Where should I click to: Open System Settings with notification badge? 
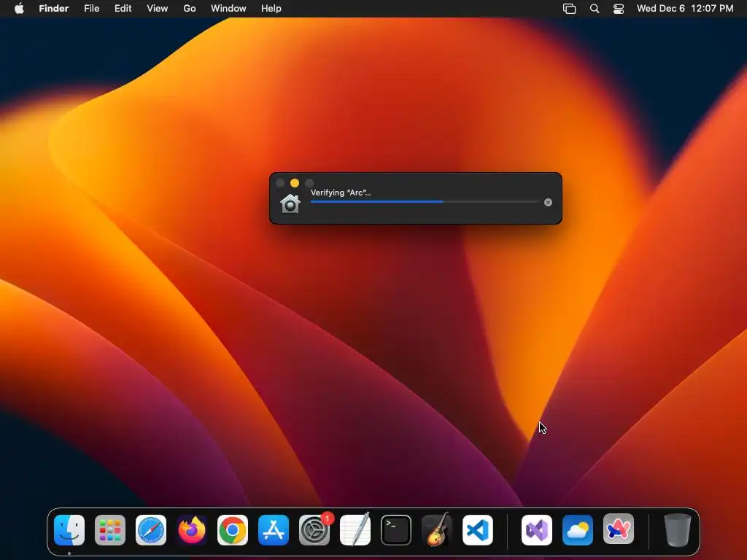pyautogui.click(x=314, y=530)
